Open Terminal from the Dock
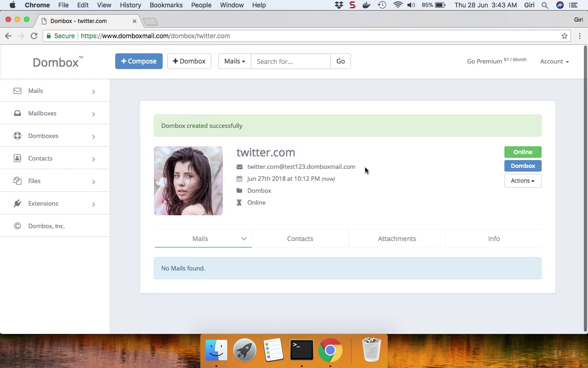 tap(301, 350)
